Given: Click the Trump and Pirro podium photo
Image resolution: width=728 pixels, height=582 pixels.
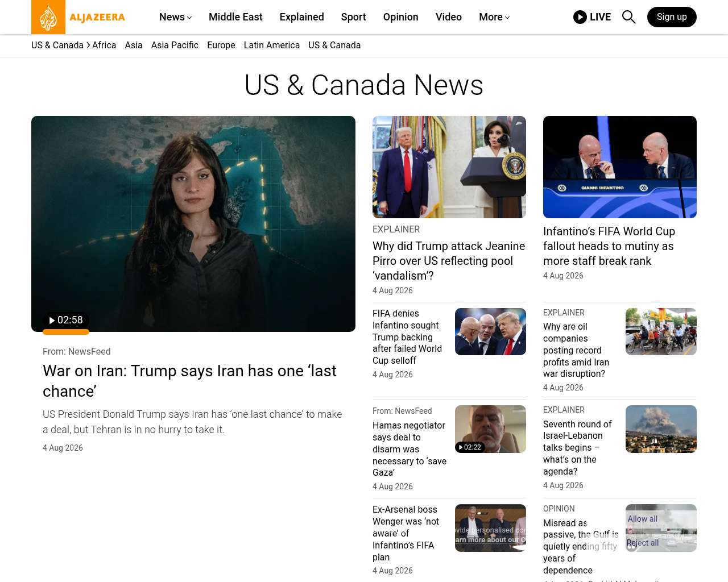Looking at the screenshot, I should point(449,167).
